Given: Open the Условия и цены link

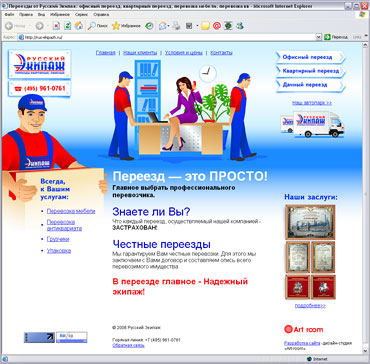Looking at the screenshot, I should click(x=184, y=53).
